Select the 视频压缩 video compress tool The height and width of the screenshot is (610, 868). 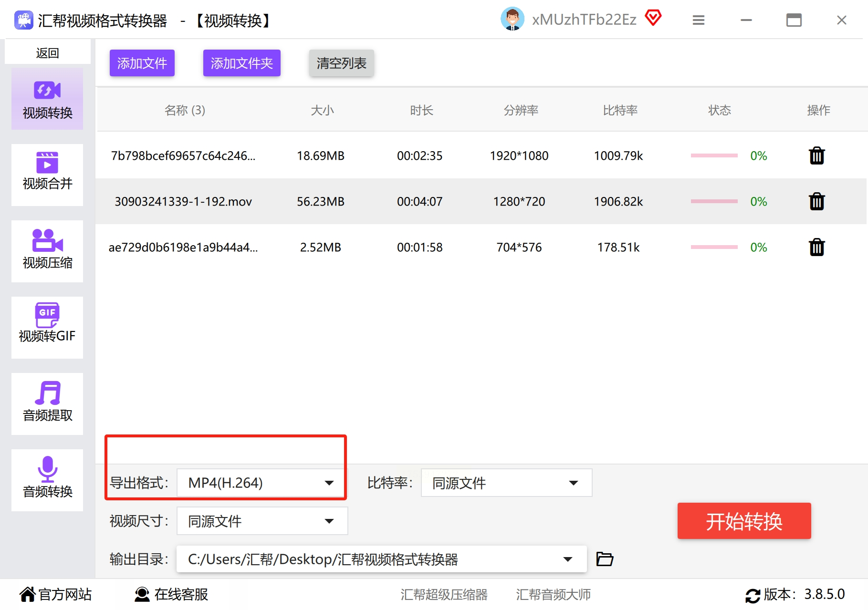tap(47, 251)
